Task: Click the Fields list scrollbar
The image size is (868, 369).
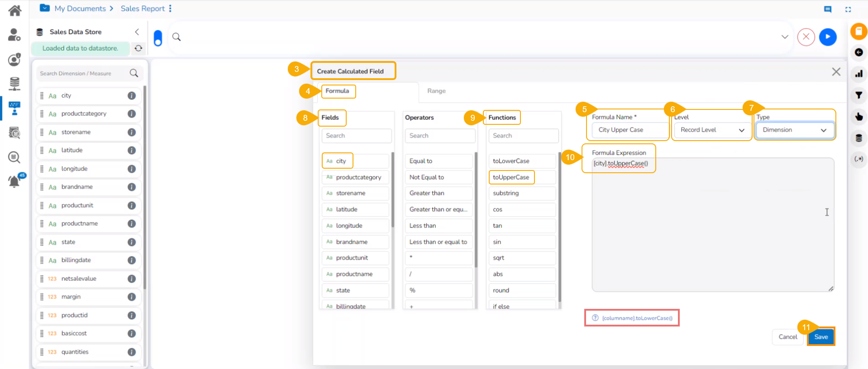Action: click(393, 190)
